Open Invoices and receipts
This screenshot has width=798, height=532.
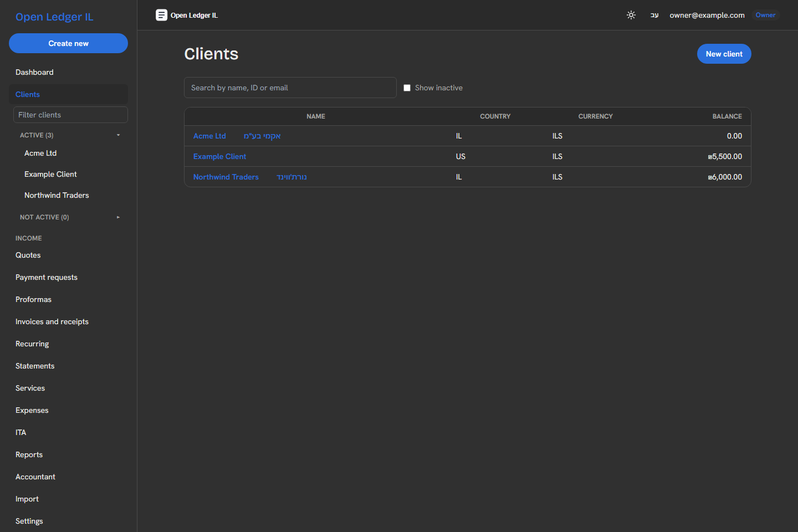click(x=68, y=321)
